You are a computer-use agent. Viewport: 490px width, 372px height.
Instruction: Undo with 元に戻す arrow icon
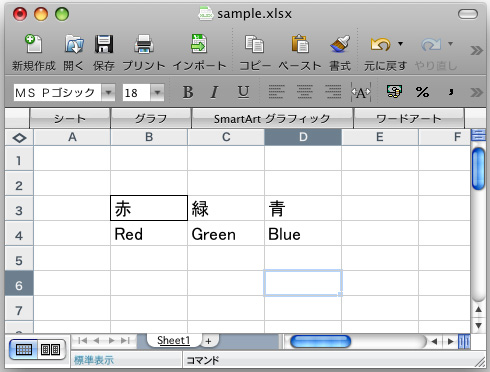(380, 44)
